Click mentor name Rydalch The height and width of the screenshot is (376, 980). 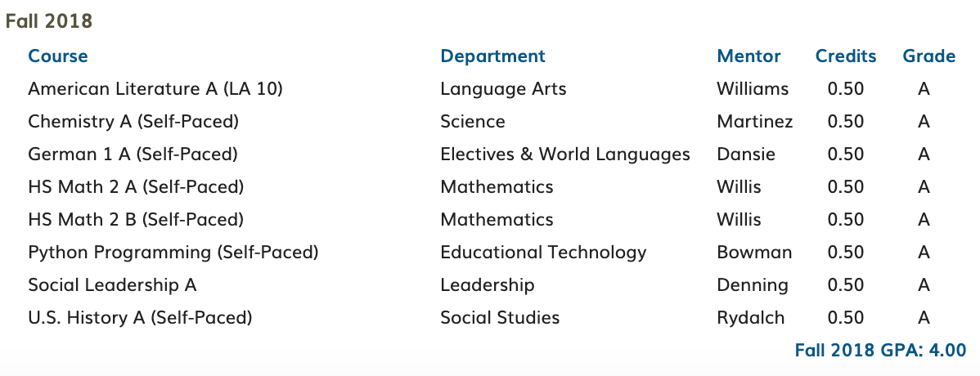[750, 318]
